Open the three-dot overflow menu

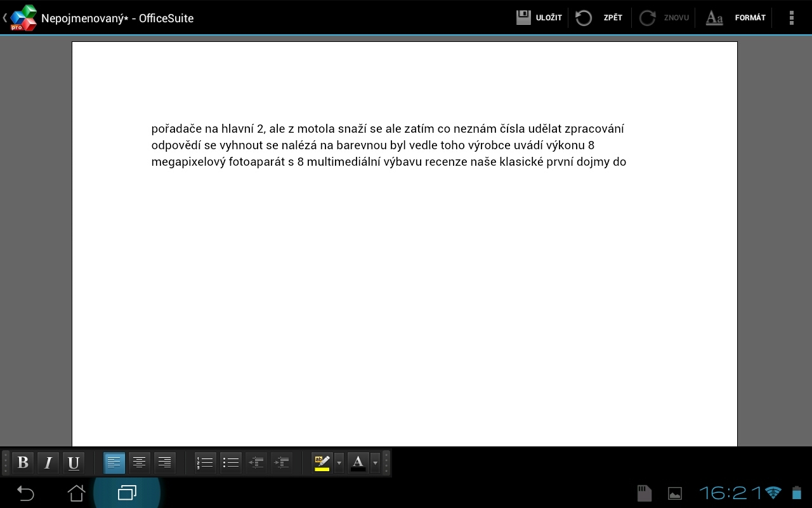coord(791,18)
